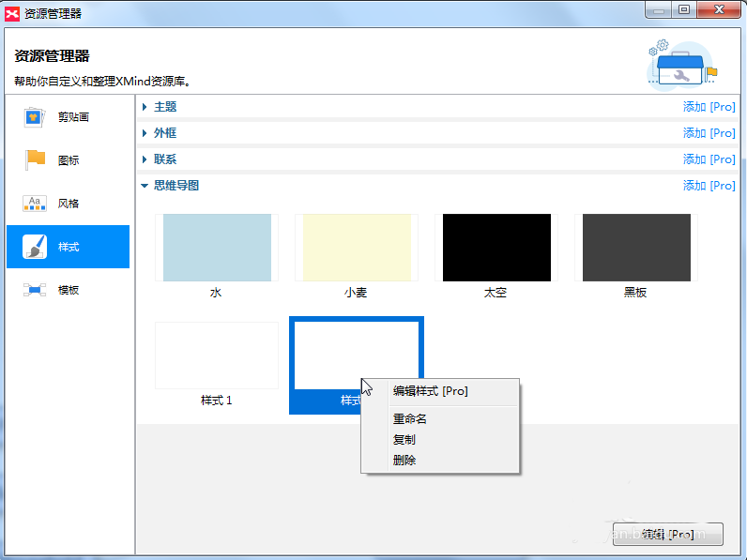Open the Markers (图标) flag icon
Image resolution: width=747 pixels, height=560 pixels.
(x=35, y=160)
